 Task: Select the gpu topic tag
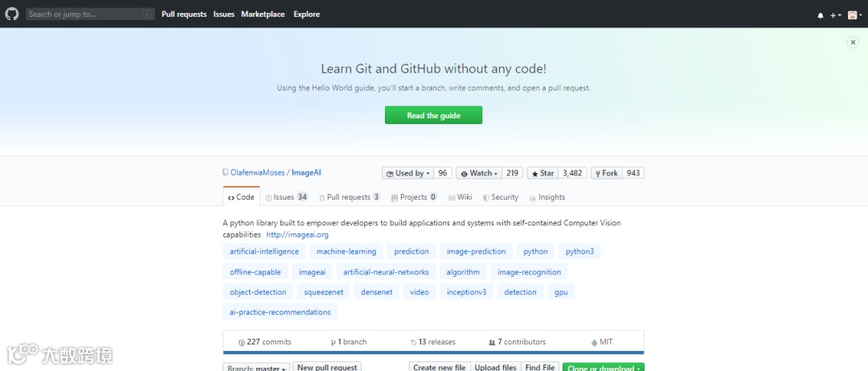pos(561,291)
